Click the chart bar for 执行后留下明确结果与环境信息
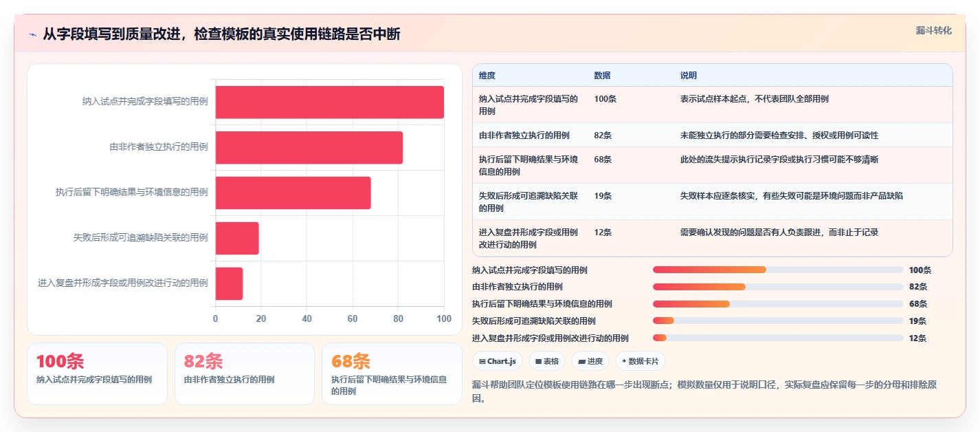This screenshot has width=980, height=432. [x=293, y=193]
